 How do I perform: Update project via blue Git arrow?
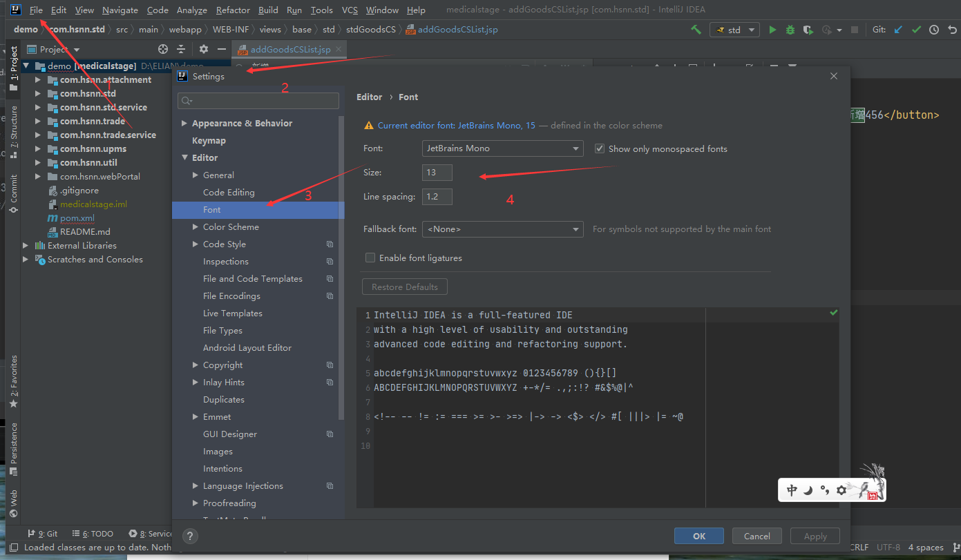[x=898, y=30]
